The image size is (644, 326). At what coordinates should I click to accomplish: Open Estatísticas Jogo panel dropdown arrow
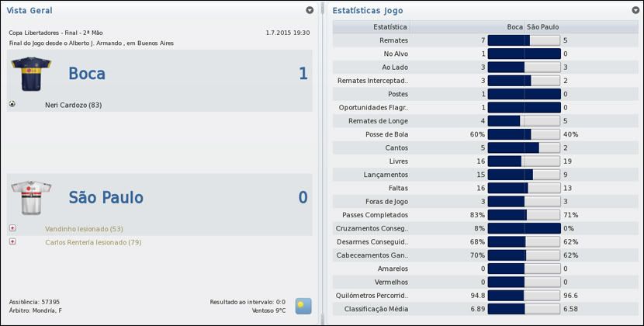(x=635, y=10)
